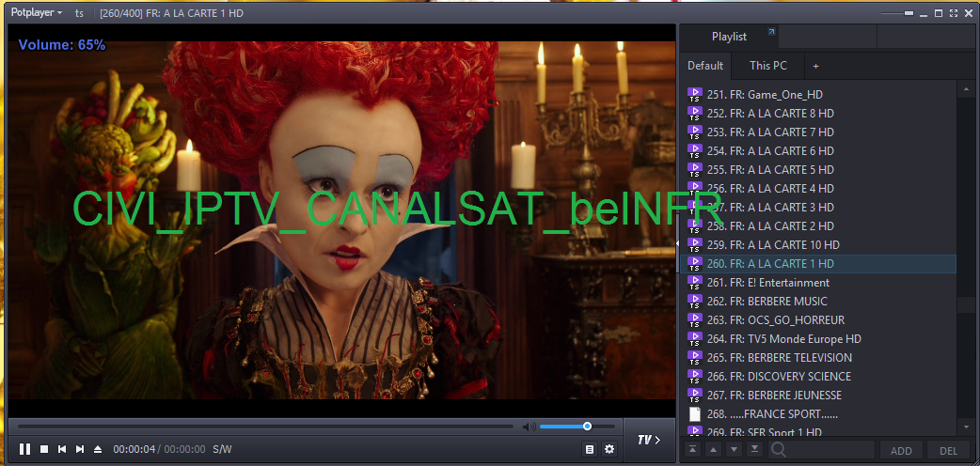Viewport: 980px width, 466px height.
Task: Click the eject/open file icon
Action: click(x=98, y=449)
